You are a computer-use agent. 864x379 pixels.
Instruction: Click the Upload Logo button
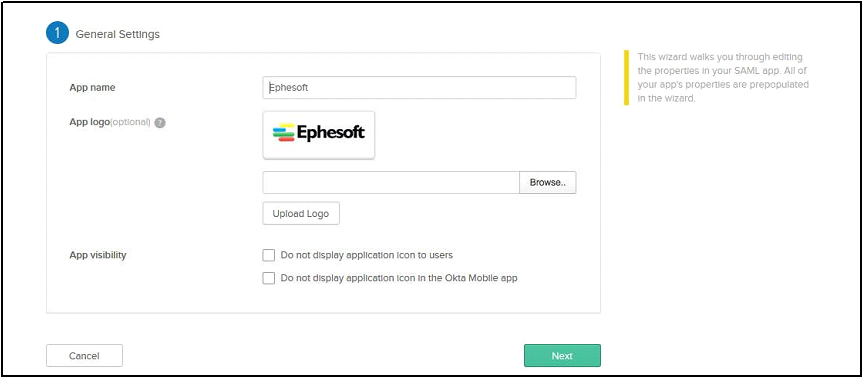point(301,214)
